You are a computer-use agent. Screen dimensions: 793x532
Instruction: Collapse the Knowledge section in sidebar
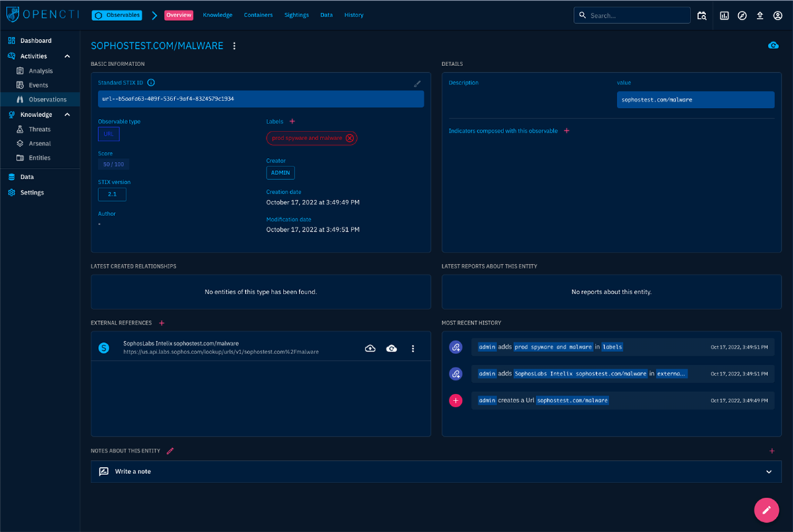point(67,115)
